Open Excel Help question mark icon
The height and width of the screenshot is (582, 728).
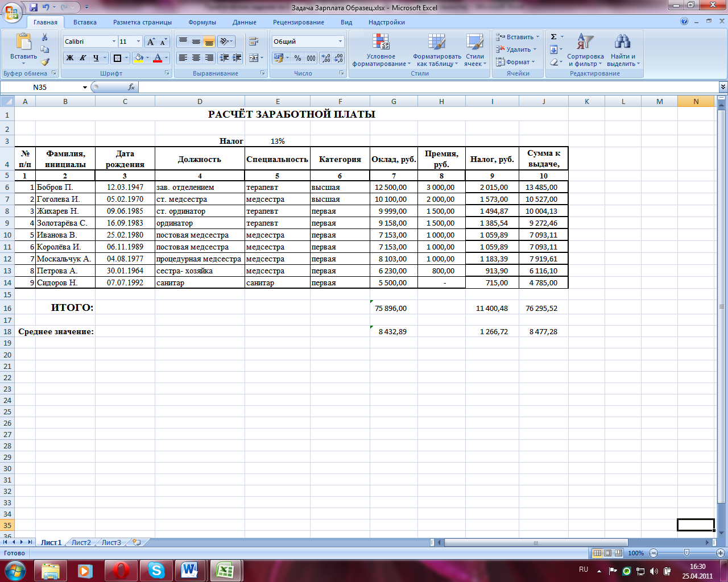[x=684, y=22]
